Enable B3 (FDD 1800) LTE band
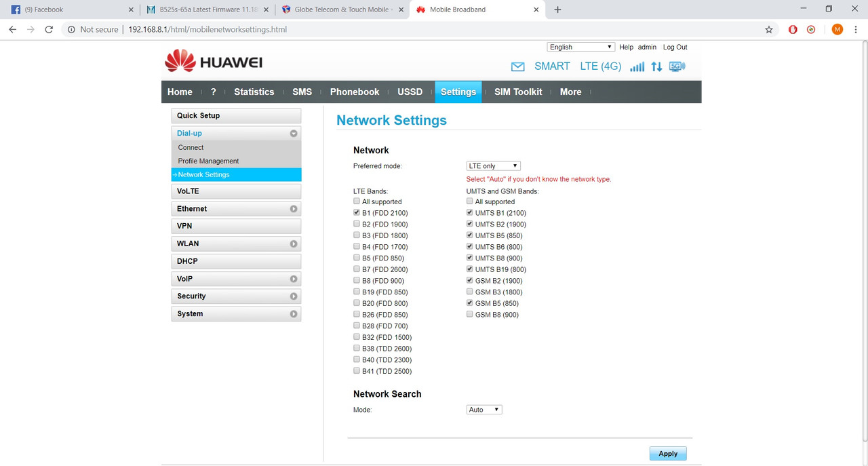Viewport: 868px width, 466px height. 357,235
